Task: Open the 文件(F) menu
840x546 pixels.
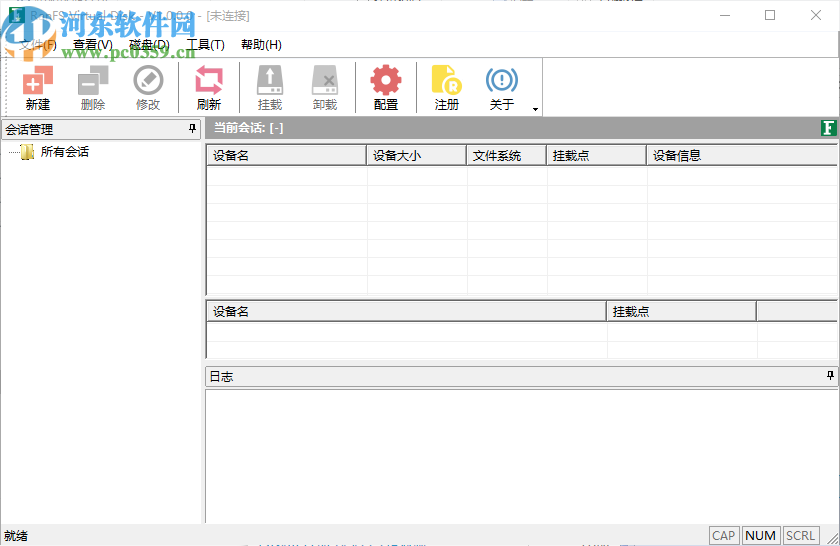Action: (x=38, y=44)
